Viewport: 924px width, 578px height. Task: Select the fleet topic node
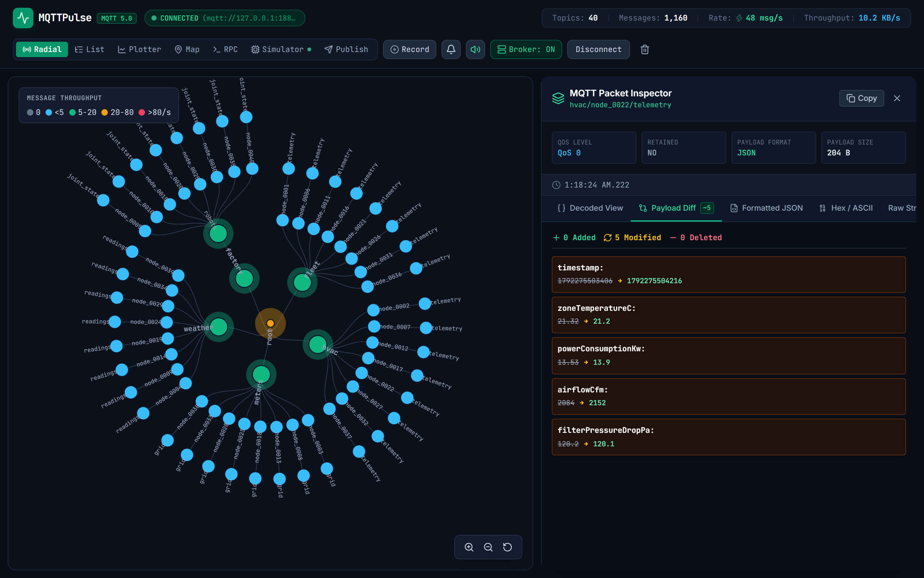303,283
